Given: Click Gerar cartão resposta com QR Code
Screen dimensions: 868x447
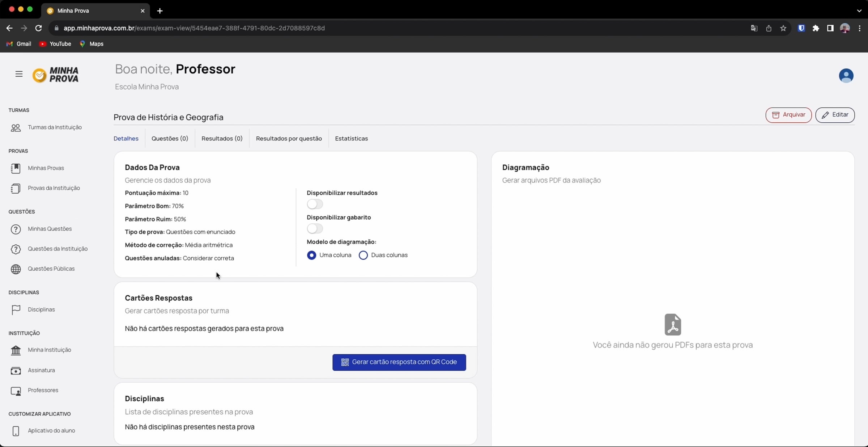Looking at the screenshot, I should point(399,362).
